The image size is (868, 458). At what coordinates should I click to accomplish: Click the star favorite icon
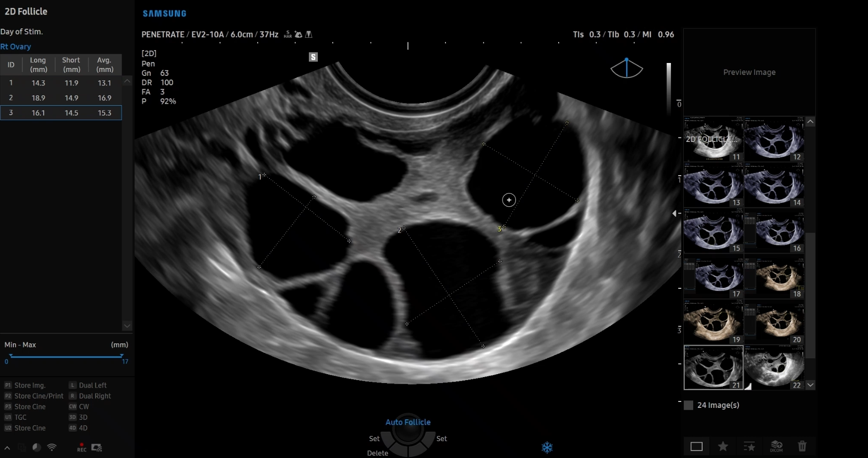click(723, 447)
